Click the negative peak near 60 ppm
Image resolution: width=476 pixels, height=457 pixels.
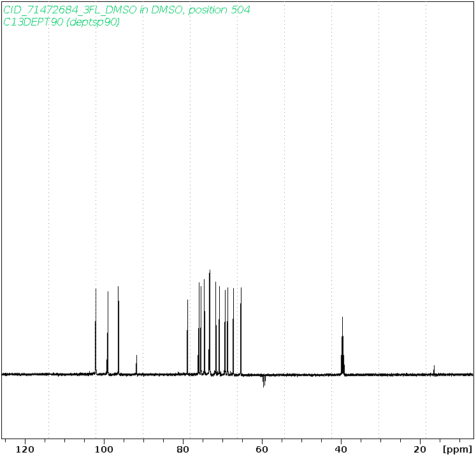(x=264, y=381)
